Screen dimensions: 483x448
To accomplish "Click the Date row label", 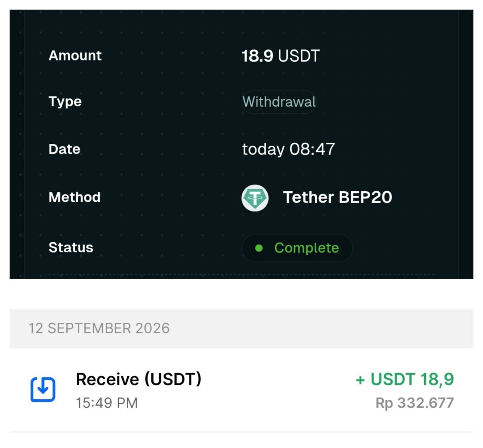I will [x=65, y=149].
